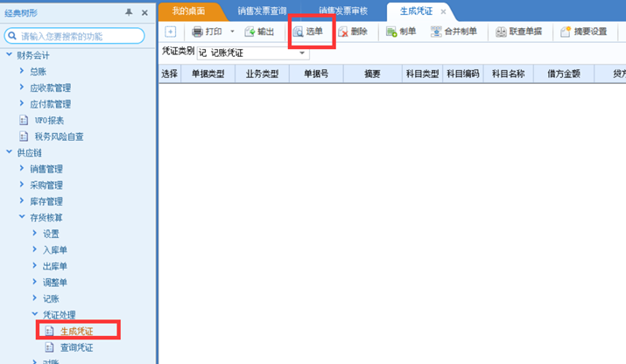Expand the 记账 tree node
The width and height of the screenshot is (626, 364).
(35, 298)
